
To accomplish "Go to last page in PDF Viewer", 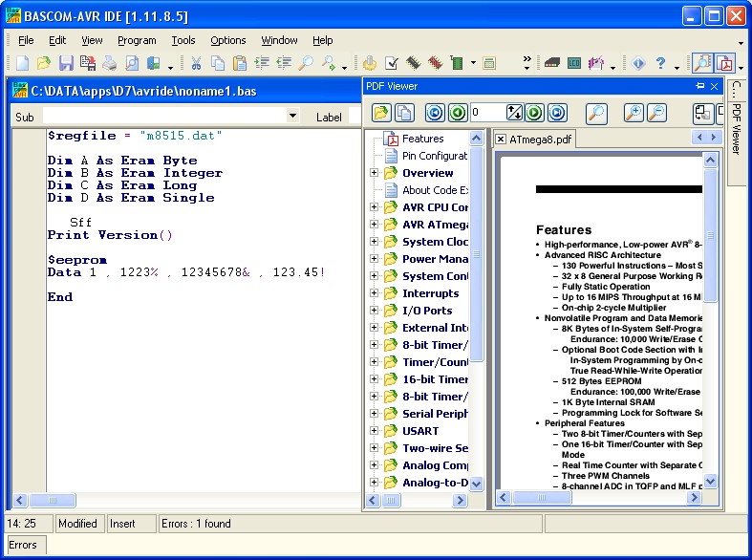I will [557, 113].
